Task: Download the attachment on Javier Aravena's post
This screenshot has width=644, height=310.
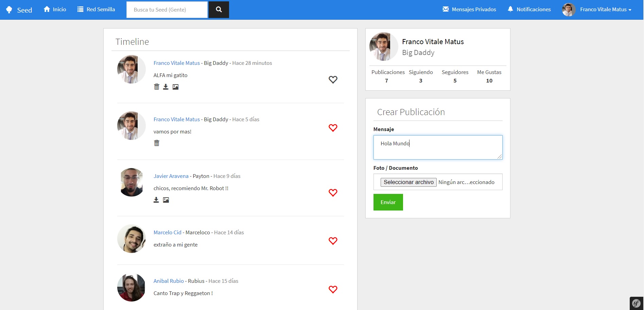Action: click(156, 200)
